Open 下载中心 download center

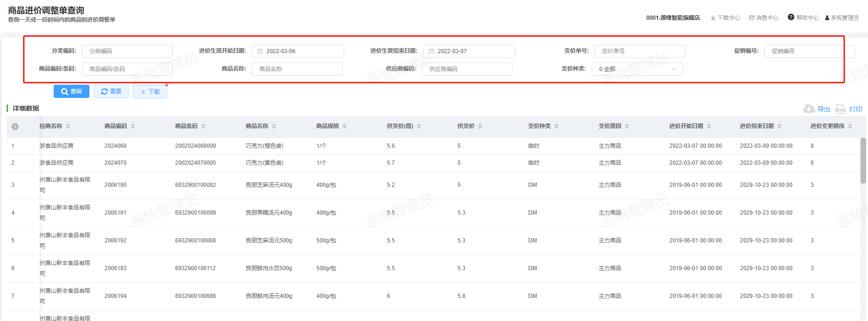(725, 18)
